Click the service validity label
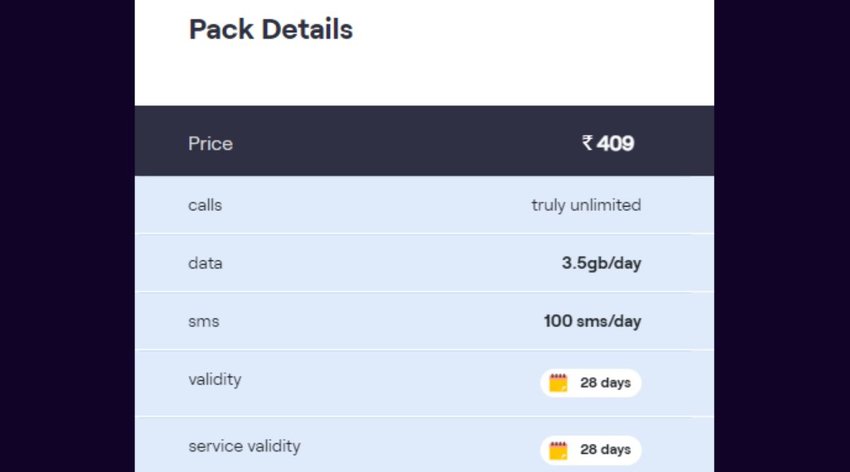This screenshot has width=850, height=472. (x=244, y=447)
